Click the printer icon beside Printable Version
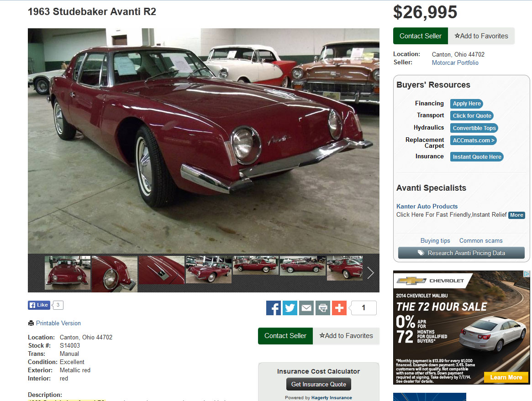 pyautogui.click(x=31, y=323)
